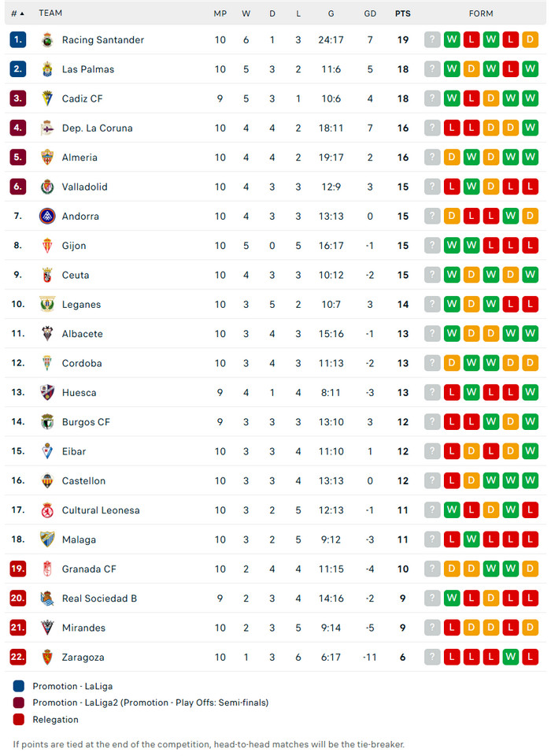Click the Las Palmas team logo
The height and width of the screenshot is (756, 551).
47,69
